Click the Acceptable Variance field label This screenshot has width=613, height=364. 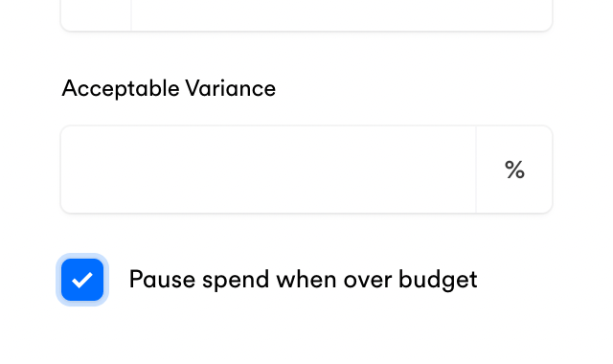click(x=169, y=88)
